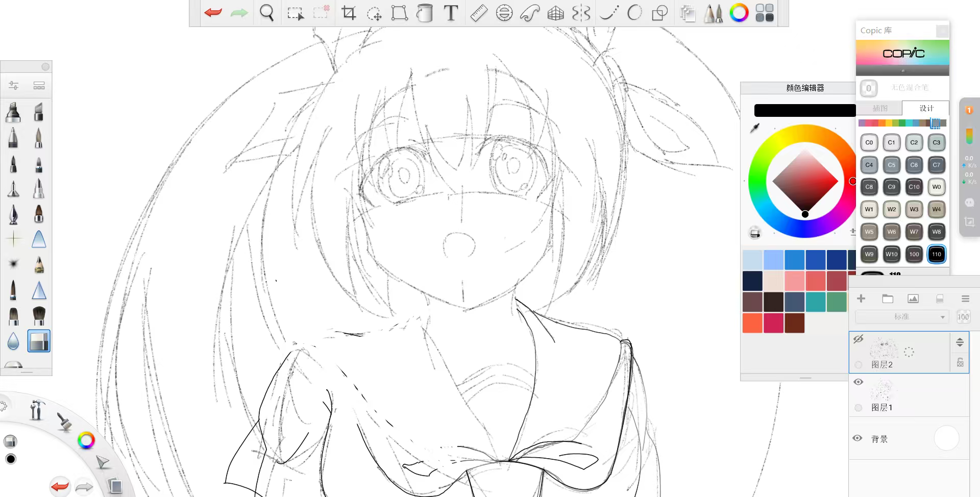980x497 pixels.
Task: Click the layer opacity field showing 100
Action: (963, 317)
